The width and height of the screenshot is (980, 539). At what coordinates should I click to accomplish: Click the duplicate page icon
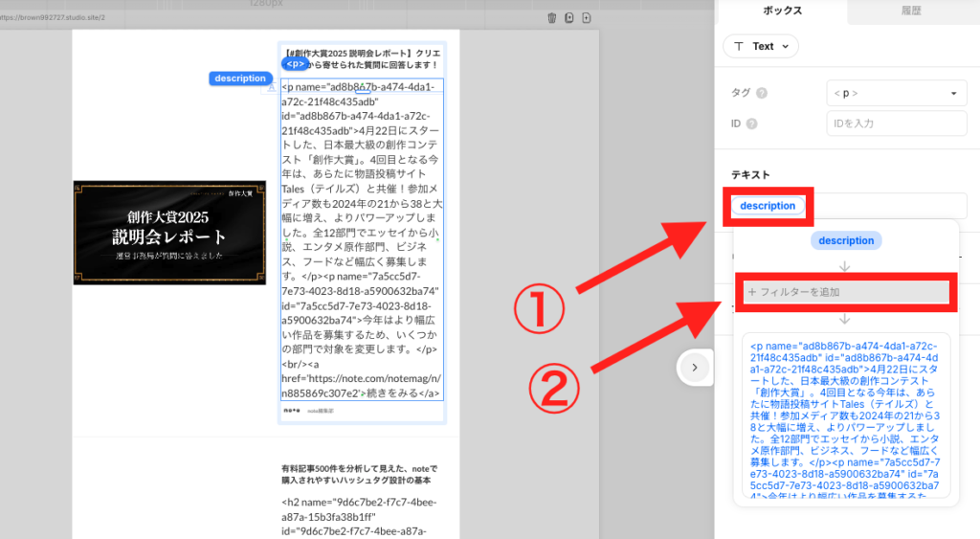[568, 18]
